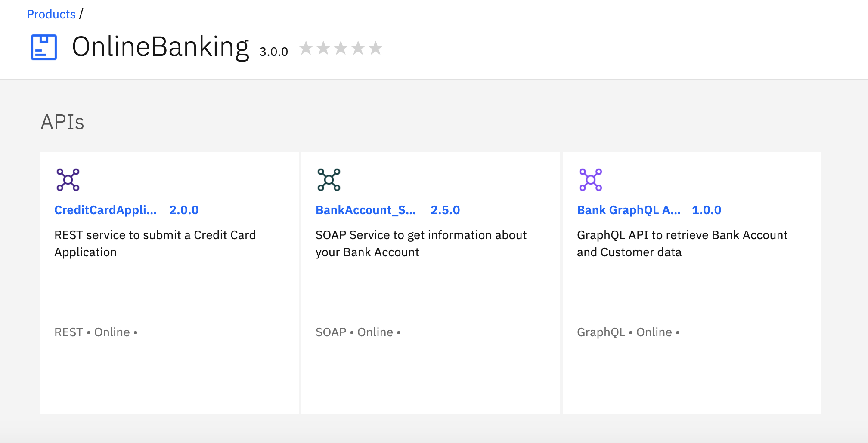
Task: Click version 1.0.0 of Bank GraphQL A...
Action: pyautogui.click(x=707, y=210)
